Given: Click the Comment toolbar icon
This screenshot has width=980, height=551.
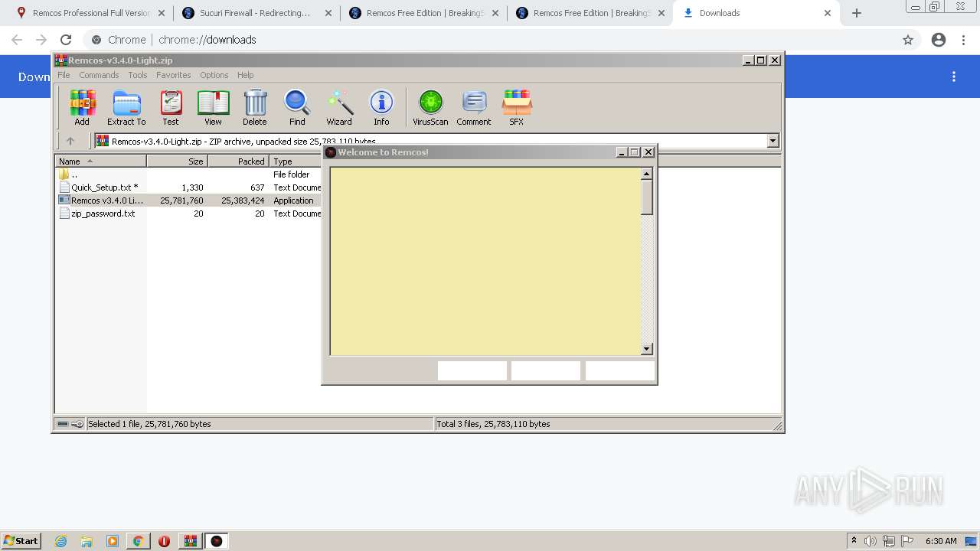Looking at the screenshot, I should pos(474,107).
